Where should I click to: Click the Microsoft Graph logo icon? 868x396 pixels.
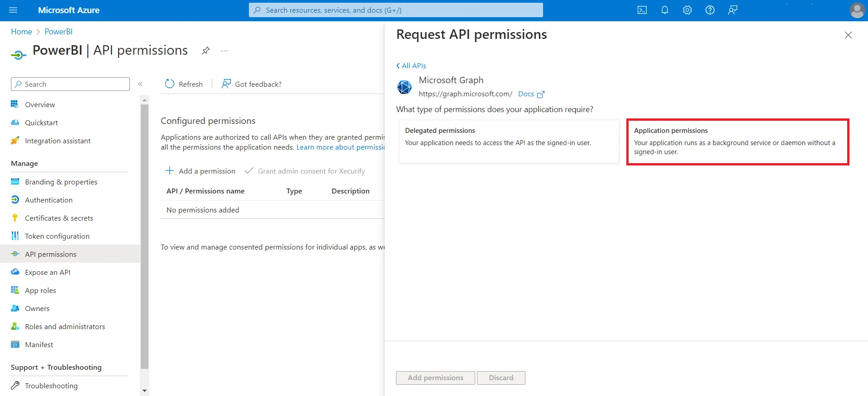click(x=405, y=87)
